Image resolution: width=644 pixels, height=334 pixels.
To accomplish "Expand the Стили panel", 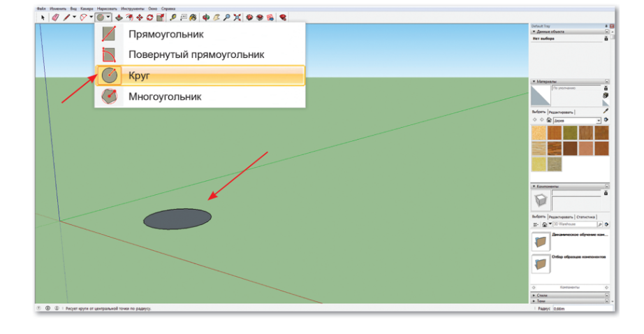I will pos(534,296).
